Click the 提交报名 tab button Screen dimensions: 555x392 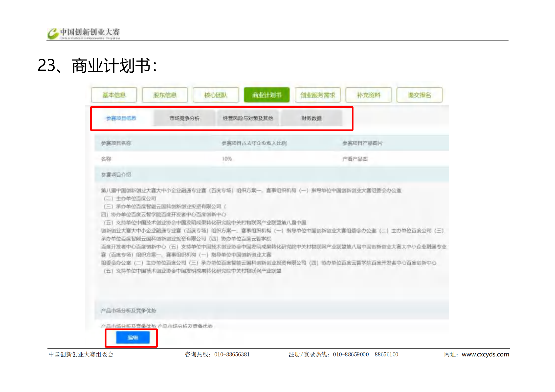(419, 95)
